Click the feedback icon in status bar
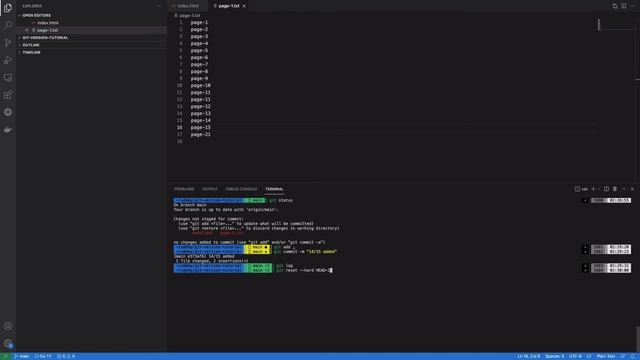Viewport: 640px width, 360px height. point(623,356)
